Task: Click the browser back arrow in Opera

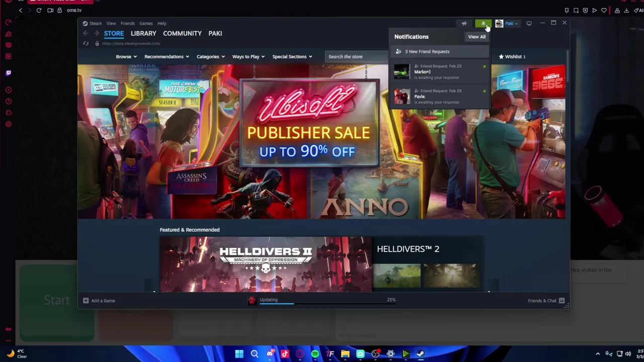Action: pos(21,10)
